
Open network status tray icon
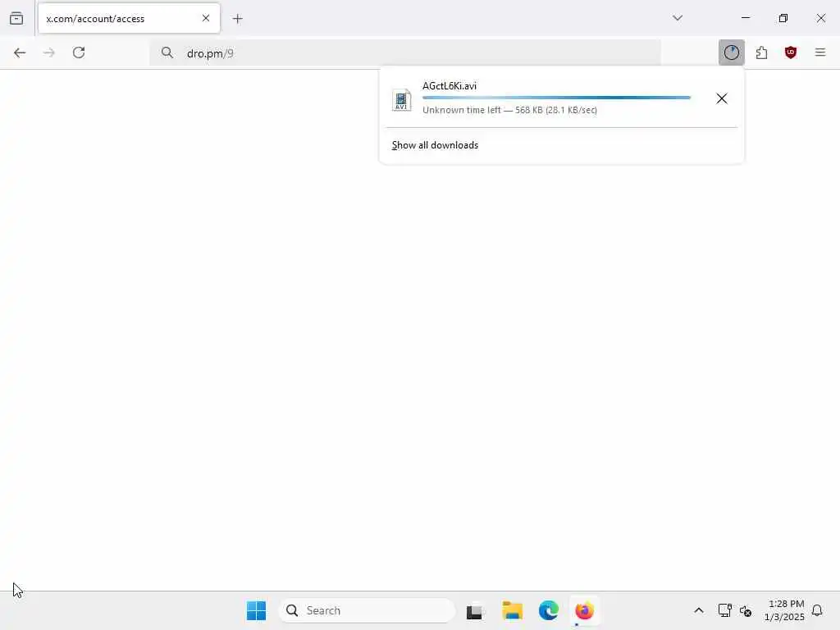(724, 610)
